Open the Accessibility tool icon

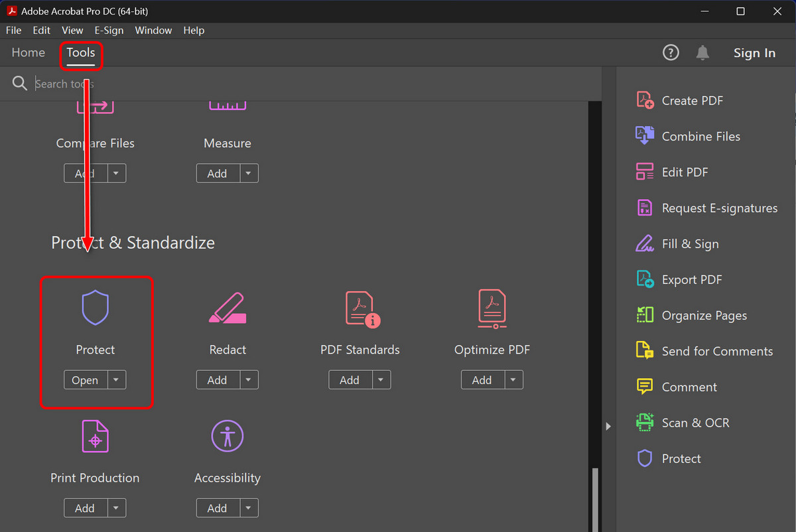click(x=227, y=436)
